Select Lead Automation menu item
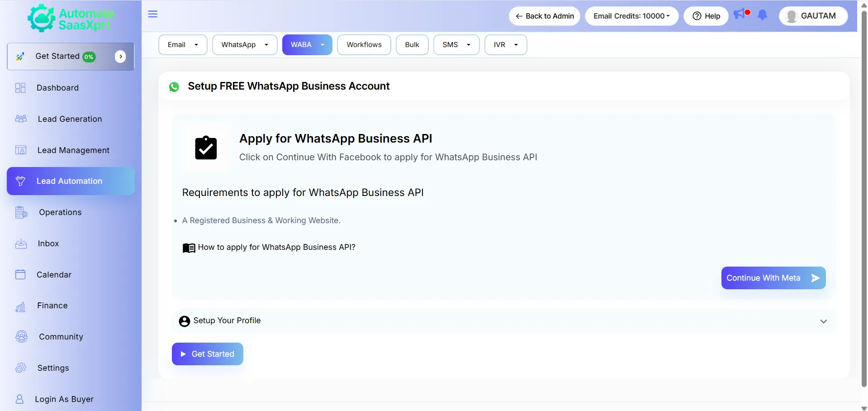Viewport: 868px width, 411px height. pos(71,181)
